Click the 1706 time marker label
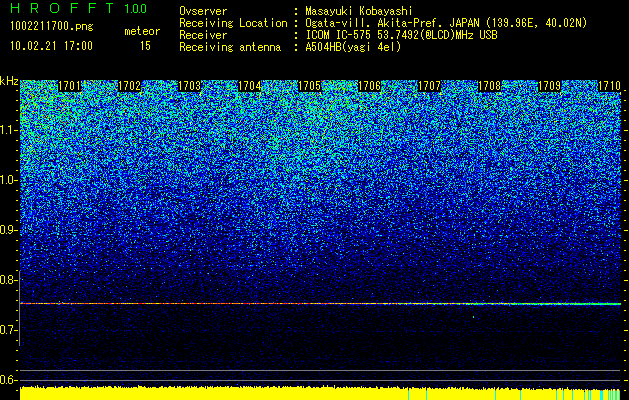 369,86
